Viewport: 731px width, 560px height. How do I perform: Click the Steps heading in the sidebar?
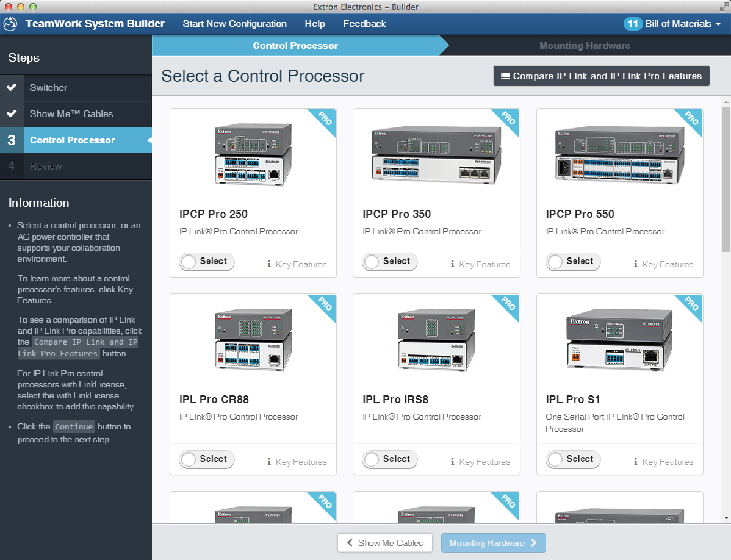[x=24, y=58]
